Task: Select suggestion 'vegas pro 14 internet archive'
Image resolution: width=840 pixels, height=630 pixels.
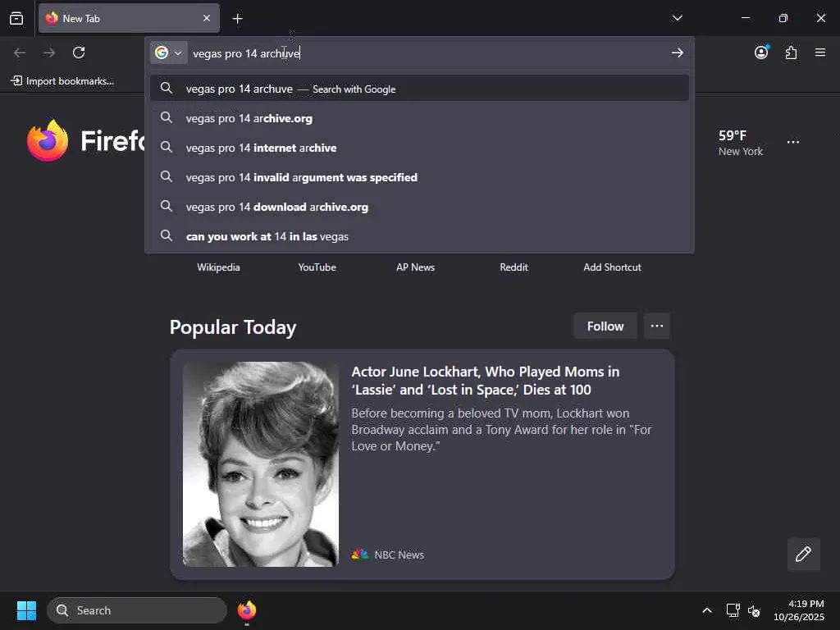Action: pyautogui.click(x=419, y=148)
